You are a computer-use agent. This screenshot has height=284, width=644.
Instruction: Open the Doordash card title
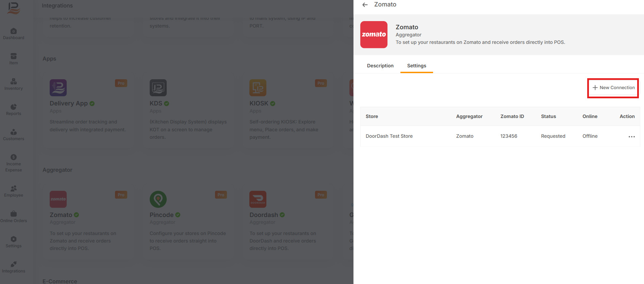coord(264,215)
